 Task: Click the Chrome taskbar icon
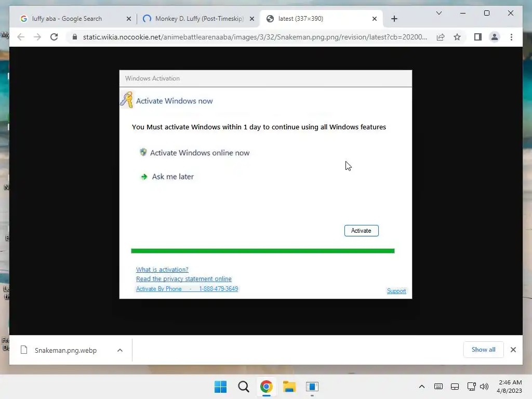pos(267,387)
